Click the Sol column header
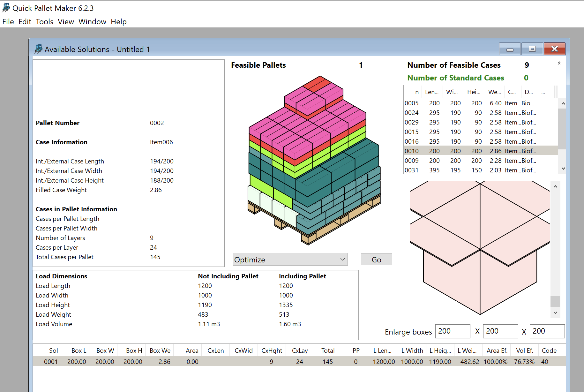This screenshot has width=584, height=392. click(48, 351)
